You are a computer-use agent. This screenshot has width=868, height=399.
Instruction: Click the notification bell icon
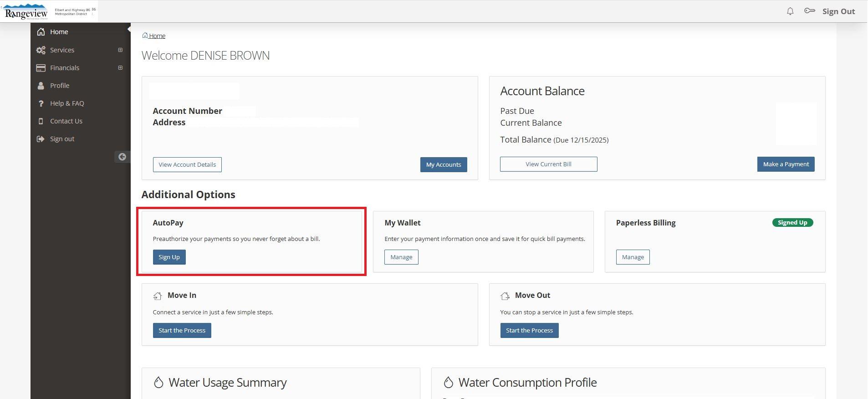point(790,11)
